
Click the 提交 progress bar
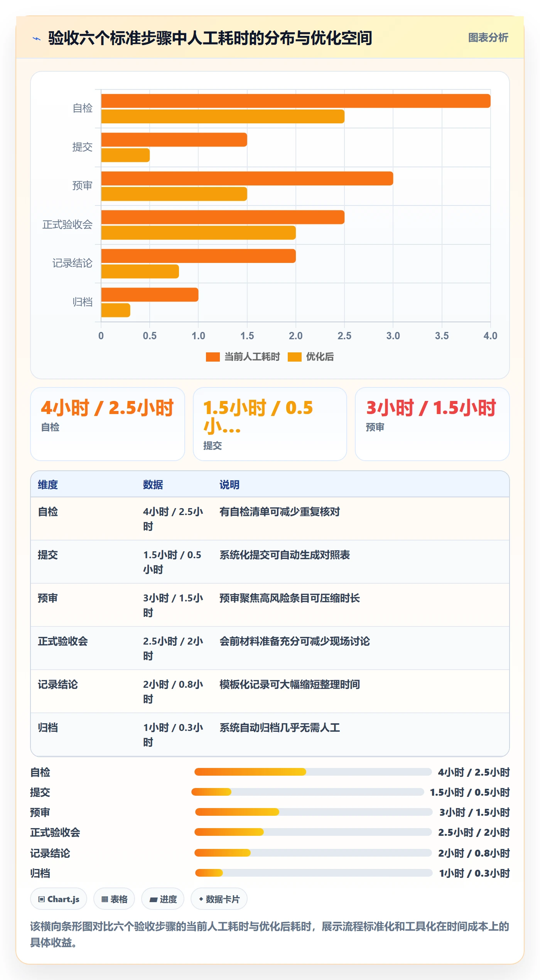(x=307, y=792)
